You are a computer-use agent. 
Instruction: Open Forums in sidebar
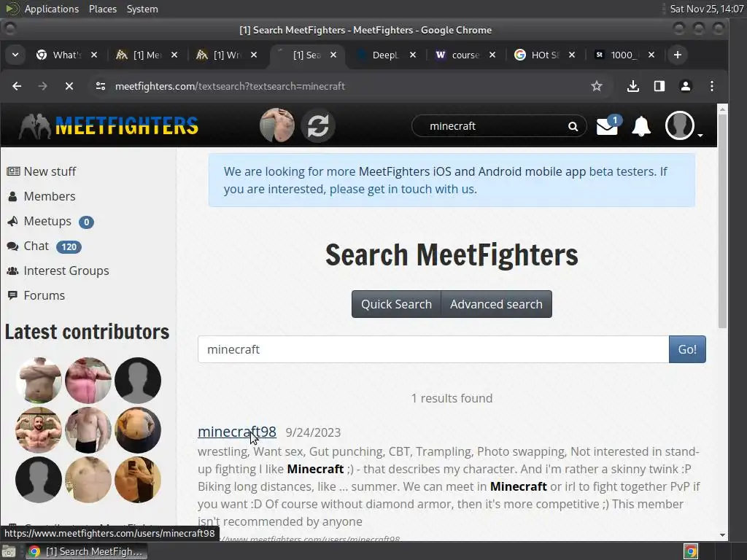(44, 296)
